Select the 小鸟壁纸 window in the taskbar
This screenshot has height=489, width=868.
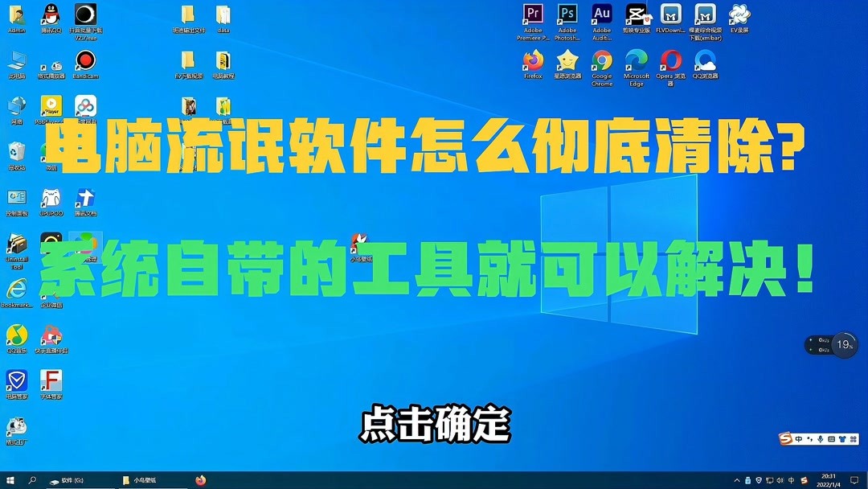[141, 479]
